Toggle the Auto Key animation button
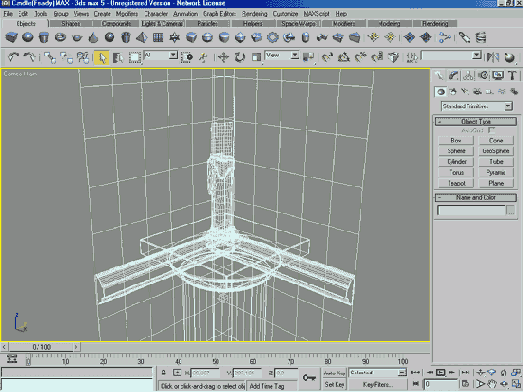Viewport: 523px width, 392px height. (334, 373)
